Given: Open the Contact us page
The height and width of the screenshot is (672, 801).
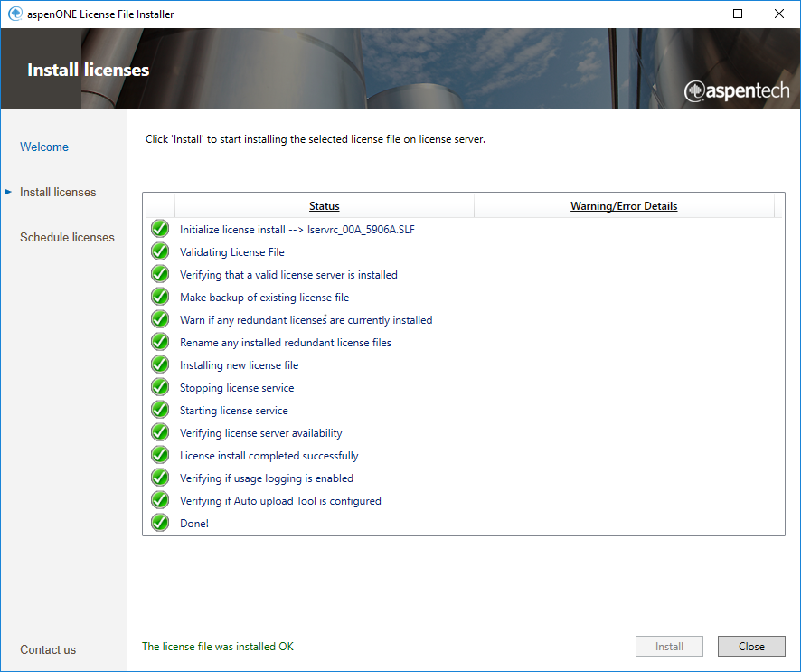Looking at the screenshot, I should 48,649.
